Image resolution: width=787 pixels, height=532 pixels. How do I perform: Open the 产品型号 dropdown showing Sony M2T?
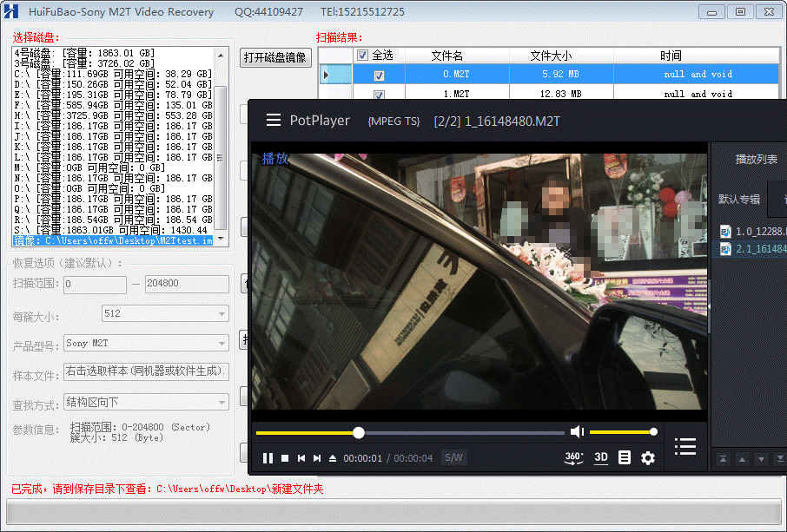(222, 344)
